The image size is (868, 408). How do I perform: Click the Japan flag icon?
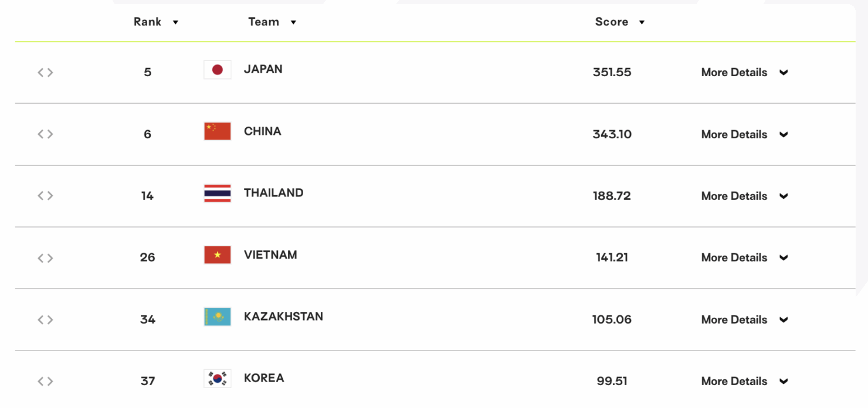217,70
